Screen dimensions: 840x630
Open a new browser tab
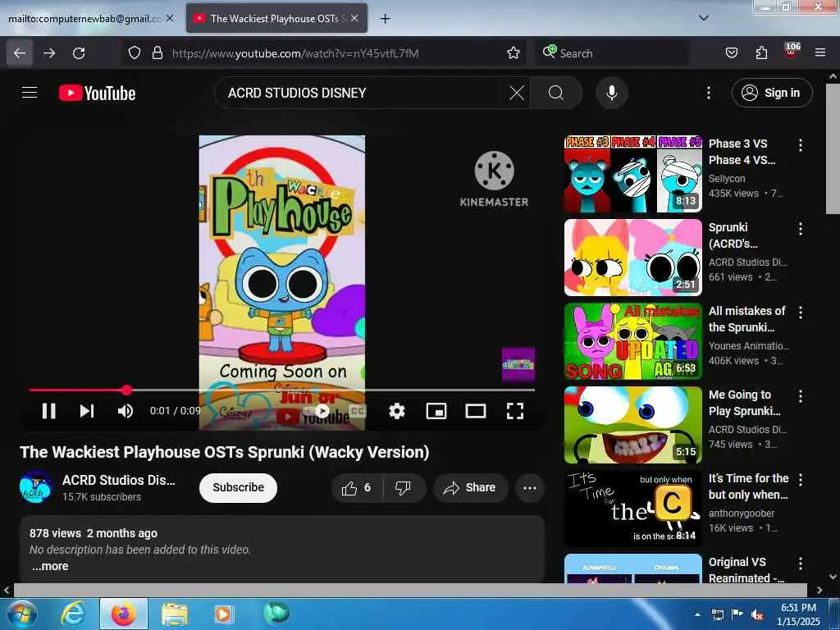click(x=385, y=19)
